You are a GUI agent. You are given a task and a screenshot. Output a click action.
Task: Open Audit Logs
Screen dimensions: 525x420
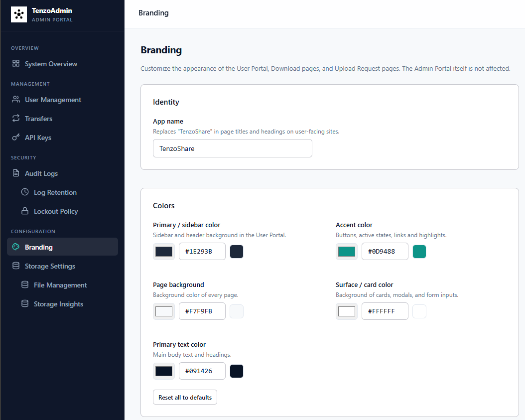click(x=62, y=173)
